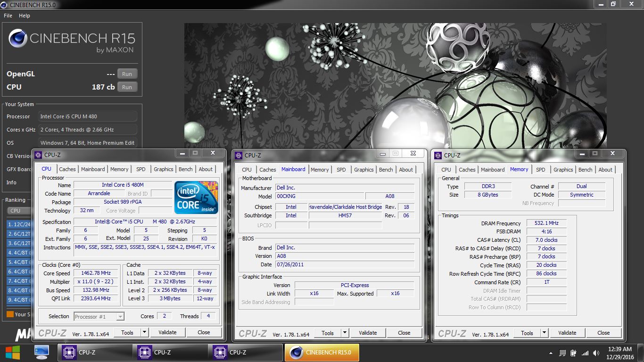Open Tools dropdown arrow in the CPU-Z Memory window

pyautogui.click(x=545, y=333)
